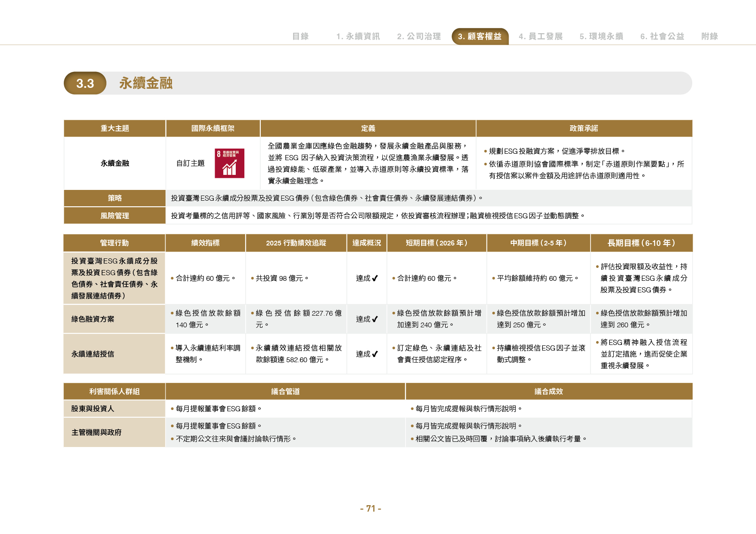
Task: Click the SDG 8 red goal icon
Action: [x=229, y=163]
